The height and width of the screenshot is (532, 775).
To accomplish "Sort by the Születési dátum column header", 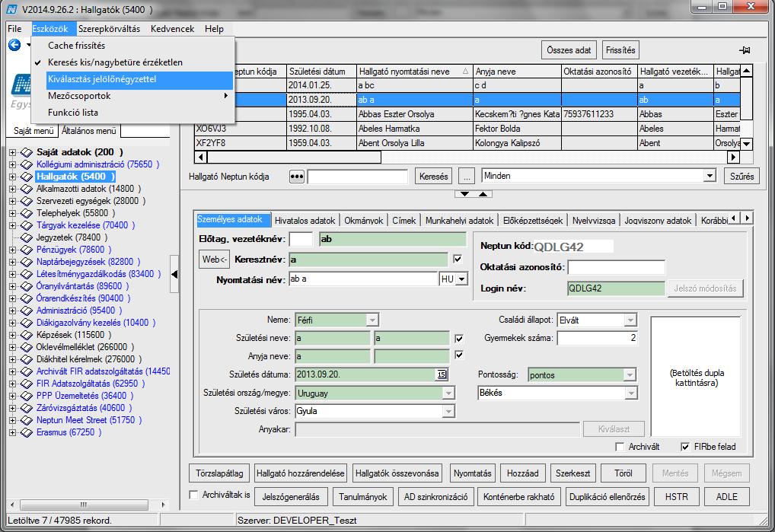I will click(x=322, y=71).
